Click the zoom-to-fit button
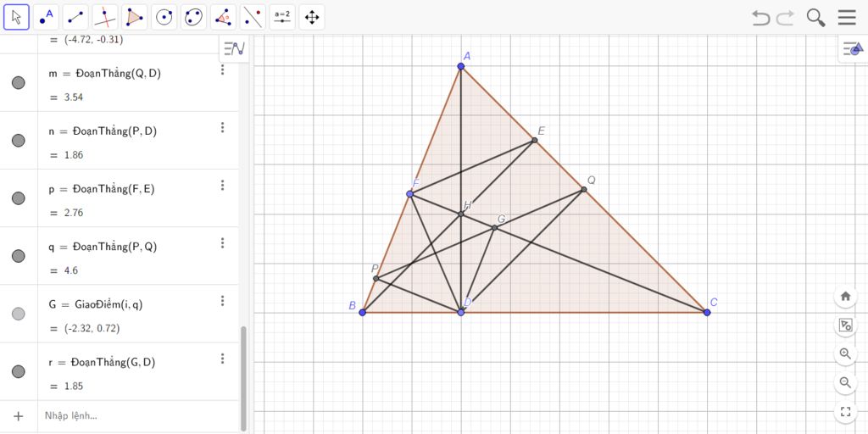The width and height of the screenshot is (868, 434). pos(845,325)
